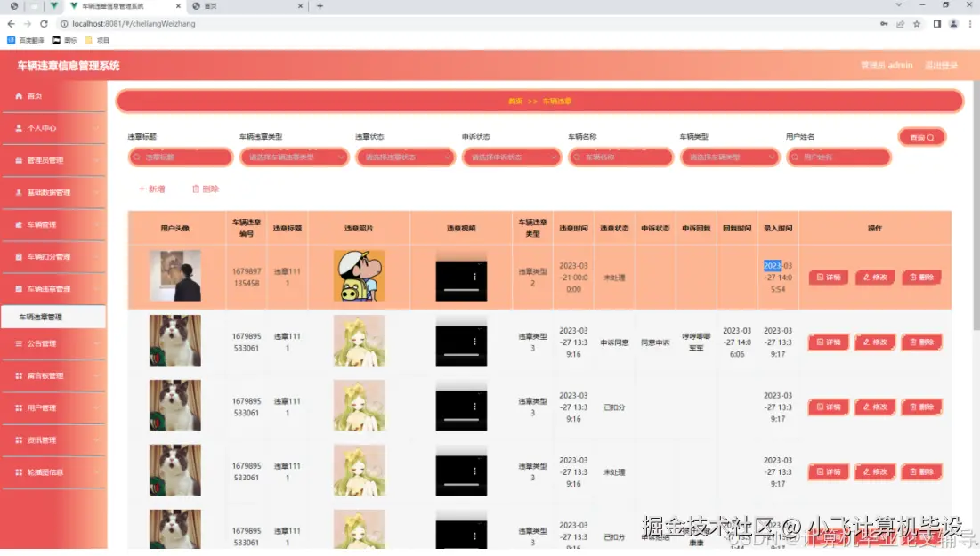Click the 录入时间 column header
Image resolution: width=980 pixels, height=556 pixels.
[778, 228]
